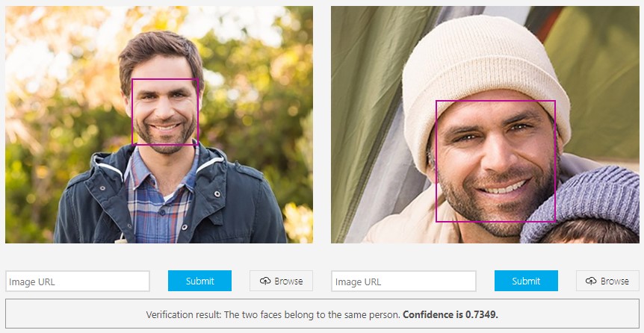644x333 pixels.
Task: Click the green tent fabric in right photo
Action: 365,102
